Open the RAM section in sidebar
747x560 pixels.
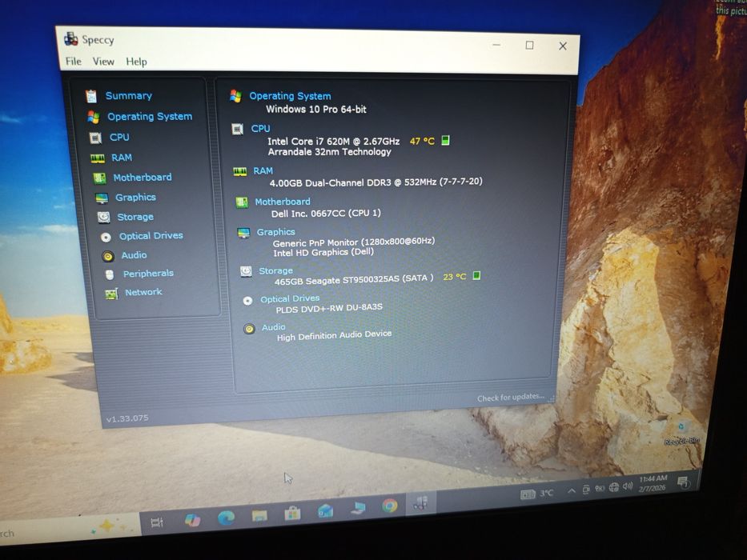point(122,158)
